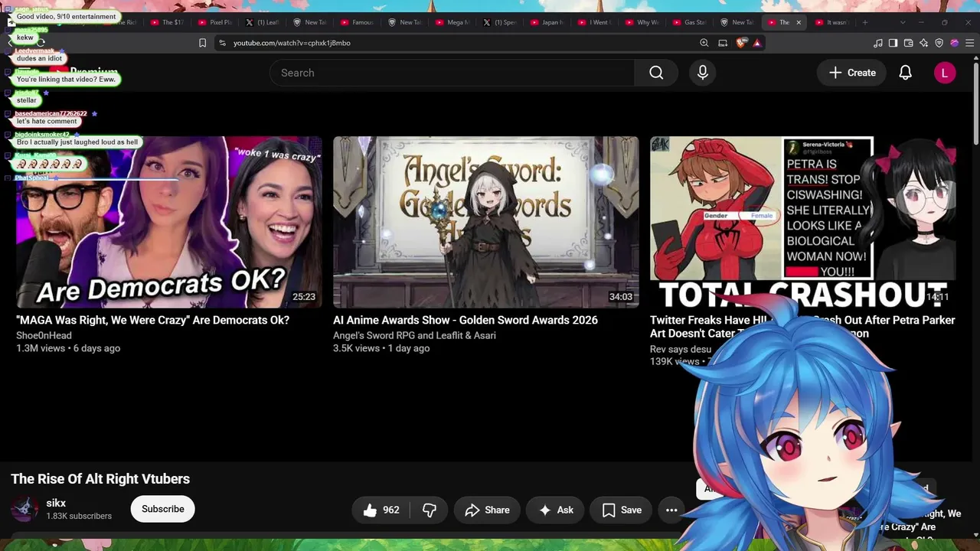Close the active 'The' tab
Screen dimensions: 980x551
pos(799,22)
